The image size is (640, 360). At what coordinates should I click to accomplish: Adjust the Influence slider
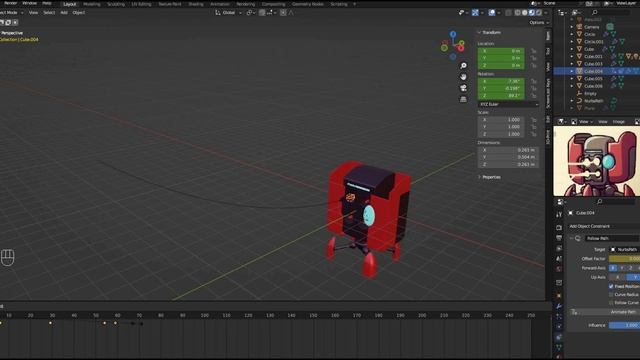[624, 325]
